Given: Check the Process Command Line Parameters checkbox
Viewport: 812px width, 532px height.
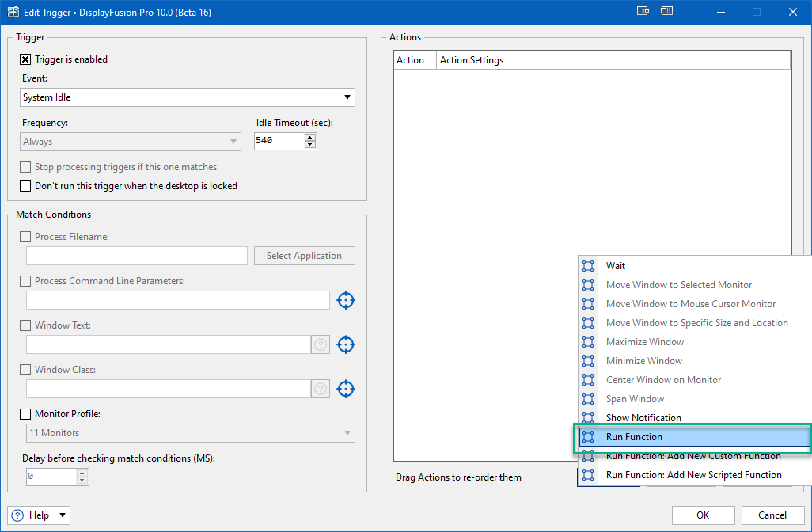Looking at the screenshot, I should (x=25, y=281).
